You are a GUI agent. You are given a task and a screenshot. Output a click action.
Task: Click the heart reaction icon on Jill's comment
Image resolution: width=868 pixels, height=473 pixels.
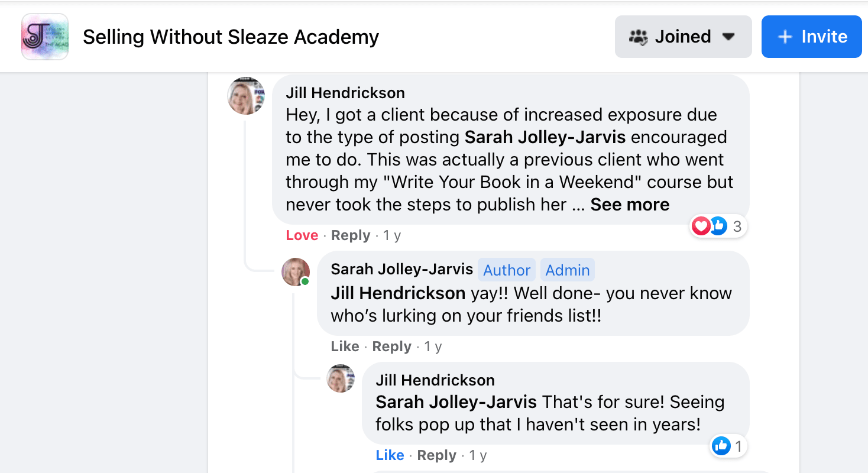pyautogui.click(x=701, y=225)
